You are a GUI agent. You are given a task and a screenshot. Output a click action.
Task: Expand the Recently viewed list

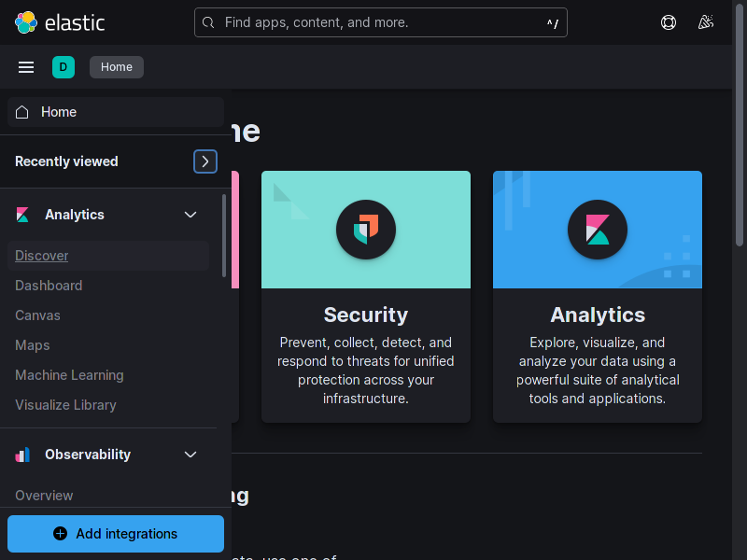[x=204, y=161]
